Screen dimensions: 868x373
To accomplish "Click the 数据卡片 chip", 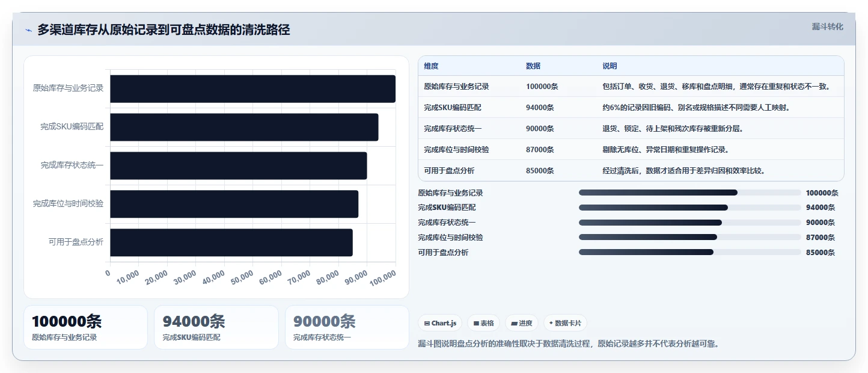I will 565,323.
